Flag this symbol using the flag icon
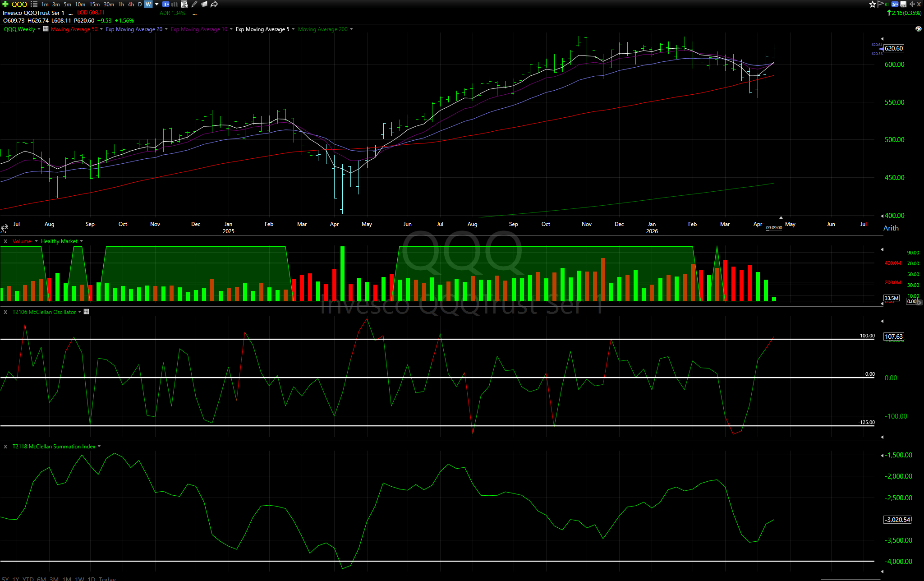 (x=880, y=4)
